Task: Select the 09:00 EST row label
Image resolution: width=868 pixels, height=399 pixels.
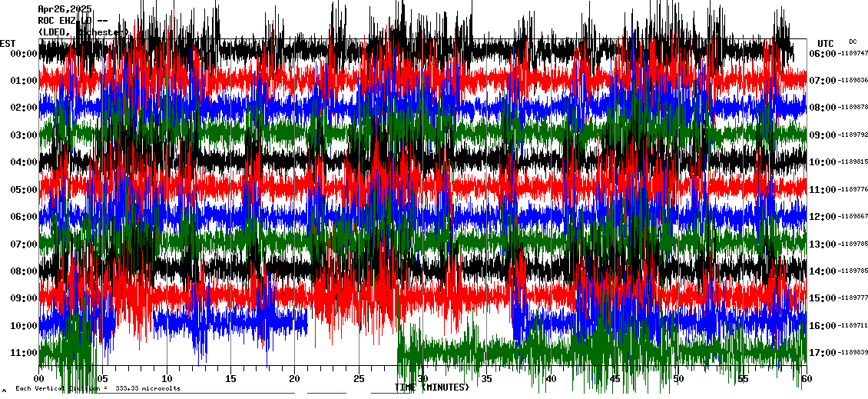Action: [23, 298]
